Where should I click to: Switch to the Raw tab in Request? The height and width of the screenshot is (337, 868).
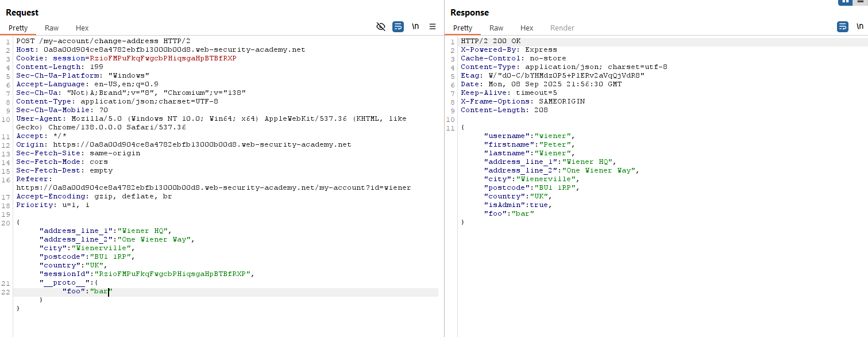coord(52,28)
